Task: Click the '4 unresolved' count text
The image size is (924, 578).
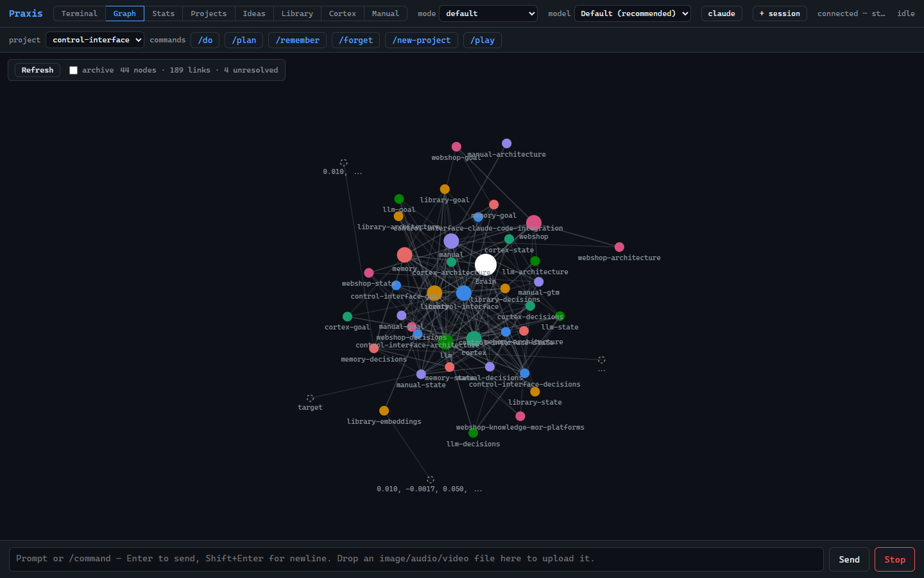Action: pyautogui.click(x=251, y=70)
